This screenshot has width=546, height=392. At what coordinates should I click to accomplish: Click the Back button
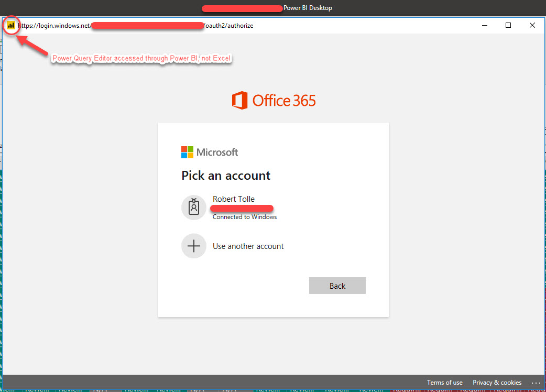pos(337,286)
